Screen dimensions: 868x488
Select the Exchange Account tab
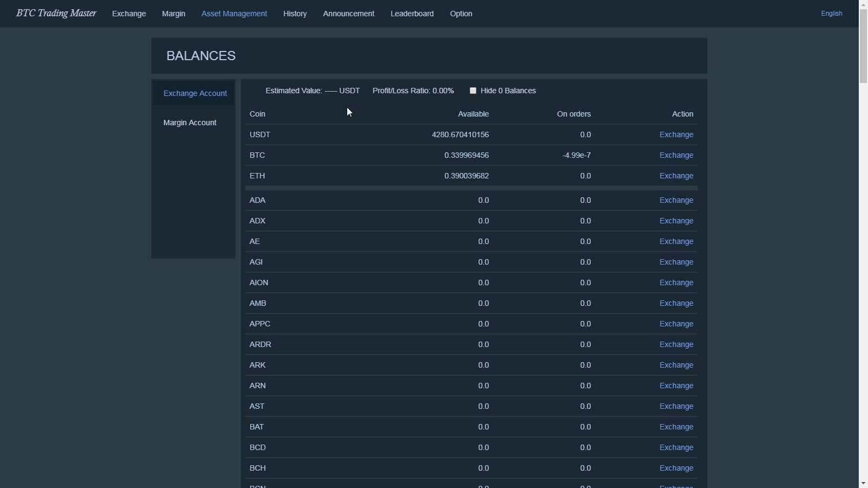(x=195, y=93)
